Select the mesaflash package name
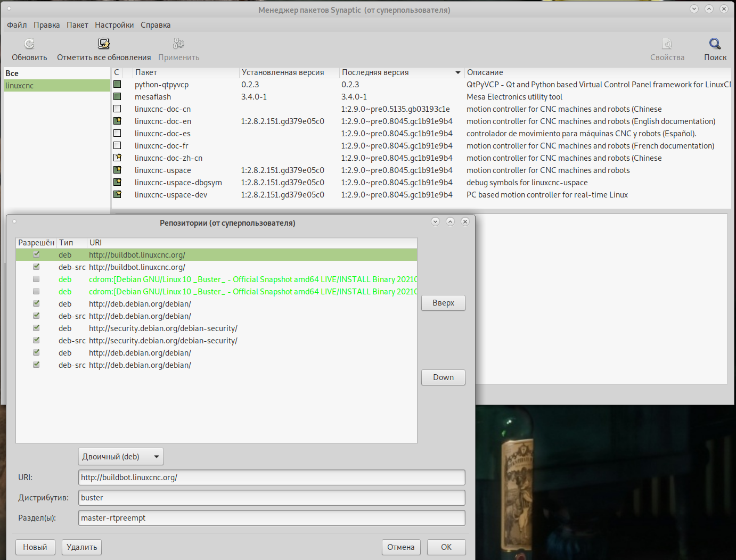This screenshot has width=736, height=560. (153, 97)
